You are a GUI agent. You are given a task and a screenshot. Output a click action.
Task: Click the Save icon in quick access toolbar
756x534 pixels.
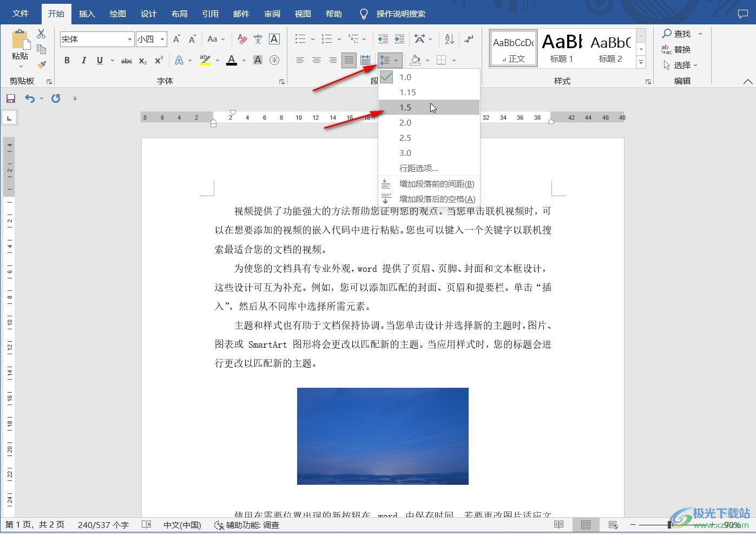pyautogui.click(x=10, y=99)
